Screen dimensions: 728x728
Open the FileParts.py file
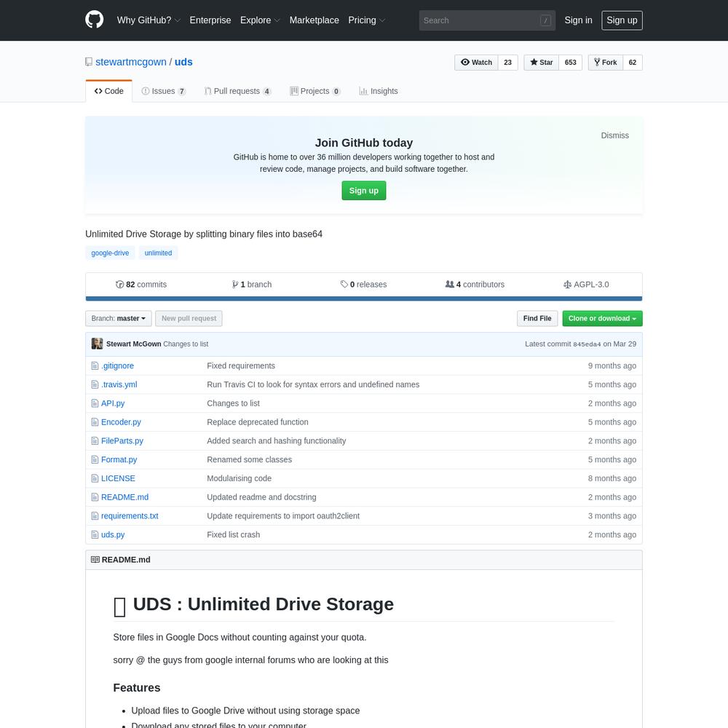pos(122,441)
